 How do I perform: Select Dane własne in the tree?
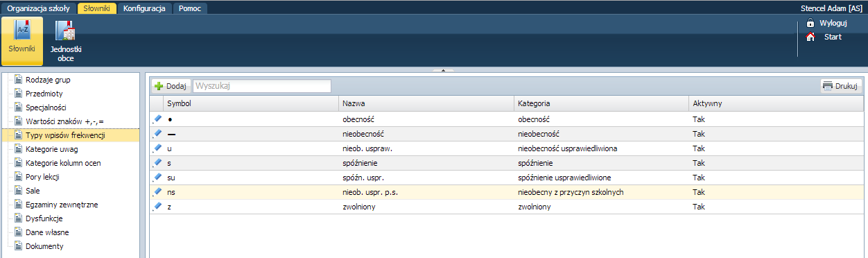(47, 232)
